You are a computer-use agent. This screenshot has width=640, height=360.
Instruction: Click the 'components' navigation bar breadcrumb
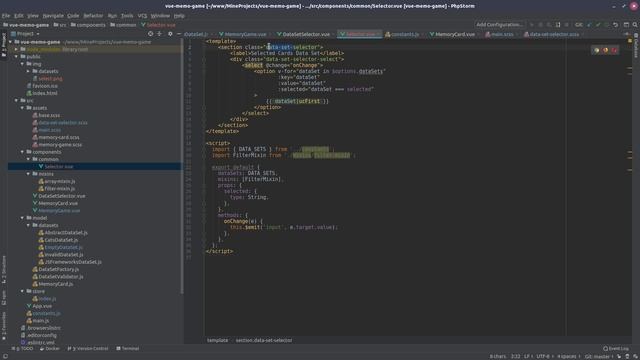point(88,25)
